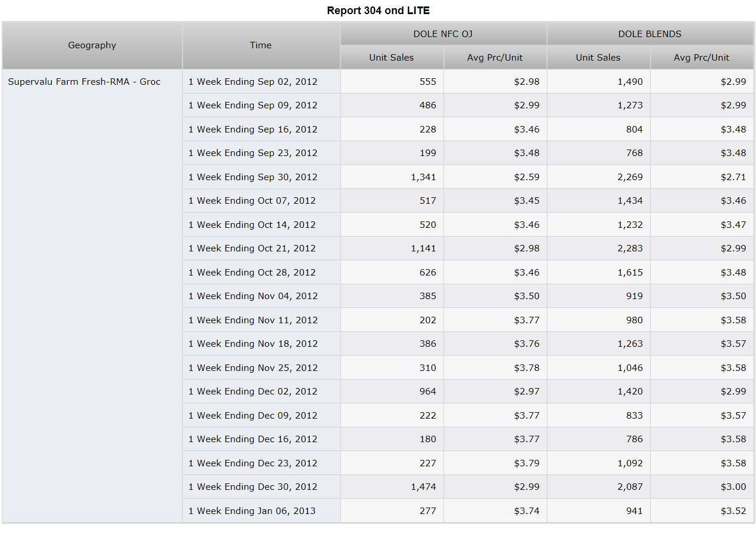
Task: Click DOLE BLENDS unit sales value 768
Action: click(635, 153)
